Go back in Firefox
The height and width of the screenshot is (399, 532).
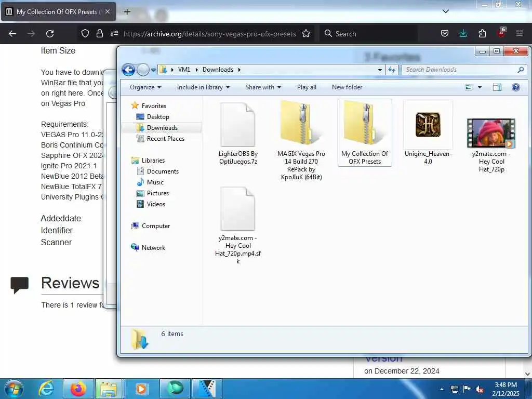(12, 34)
